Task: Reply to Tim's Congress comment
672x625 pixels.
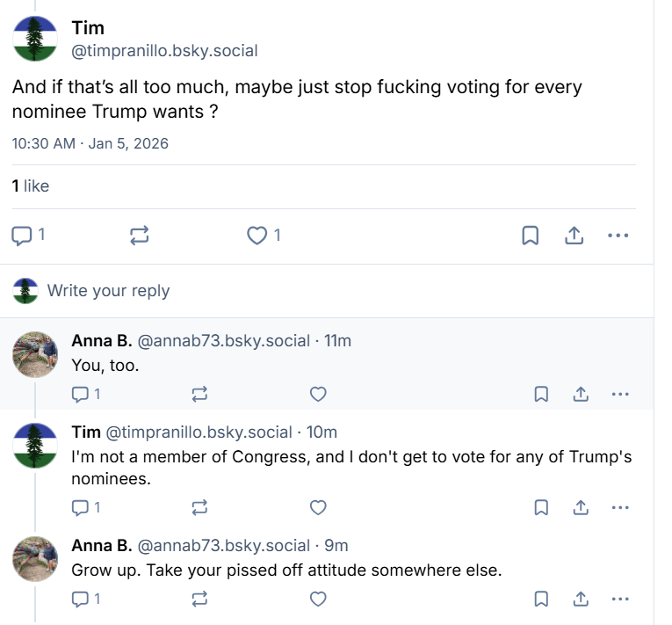Action: click(x=80, y=507)
